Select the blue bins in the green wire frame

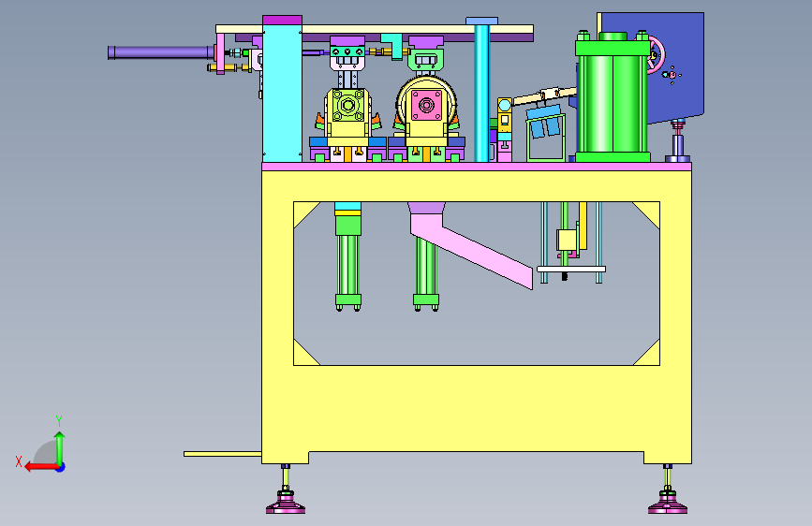click(x=545, y=123)
